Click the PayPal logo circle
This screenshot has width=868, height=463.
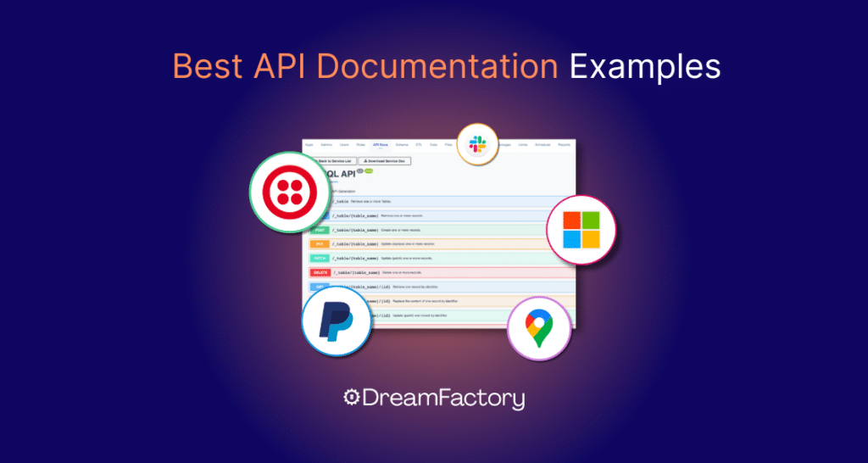coord(336,321)
